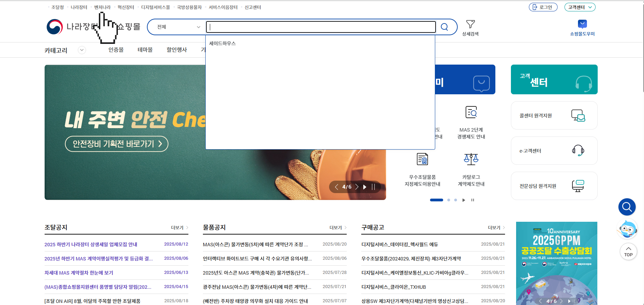This screenshot has height=305, width=644.
Task: Open 광주전남 MAS(아스콘) 물가변동(4차) notice
Action: coord(257,287)
